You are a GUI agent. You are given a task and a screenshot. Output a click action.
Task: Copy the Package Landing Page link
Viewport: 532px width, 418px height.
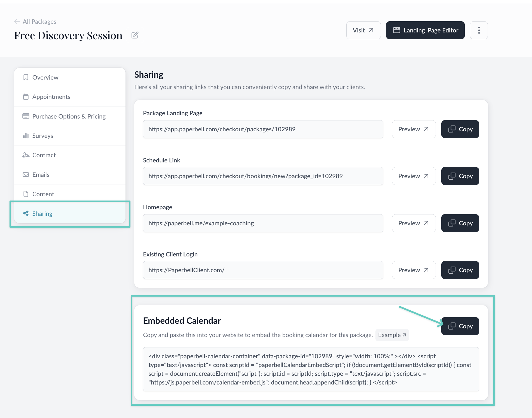pyautogui.click(x=460, y=129)
